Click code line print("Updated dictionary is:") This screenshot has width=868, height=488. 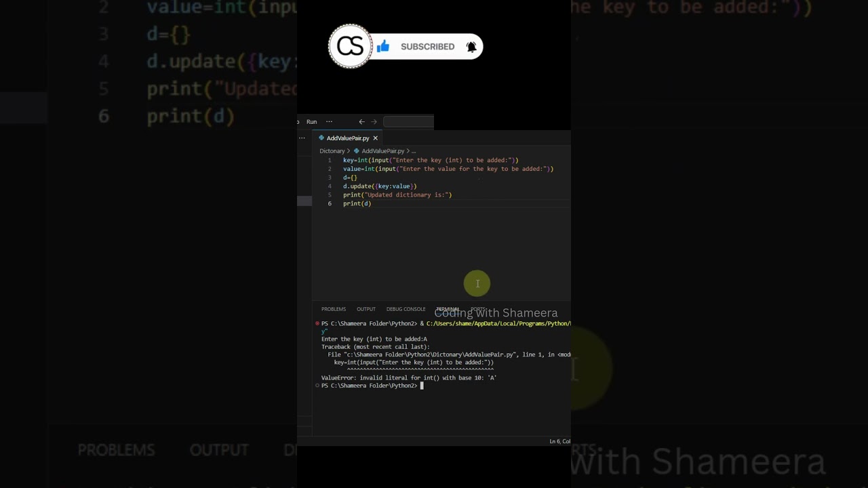click(x=397, y=195)
